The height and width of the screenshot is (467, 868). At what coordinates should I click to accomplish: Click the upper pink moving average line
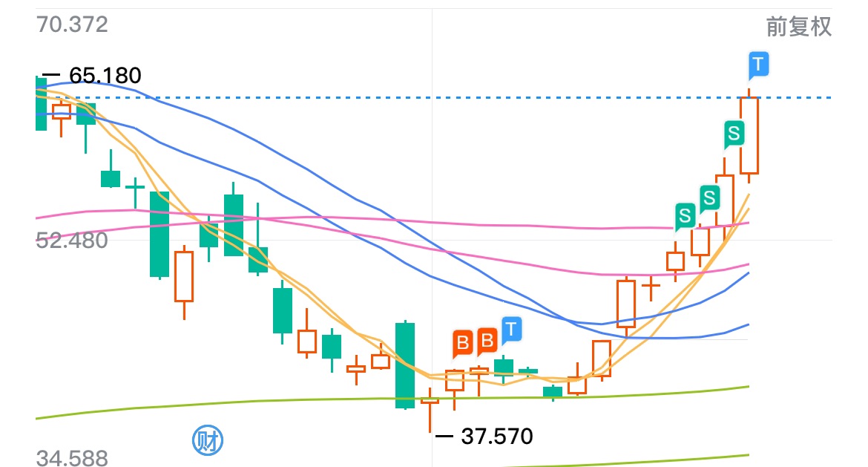(499, 224)
